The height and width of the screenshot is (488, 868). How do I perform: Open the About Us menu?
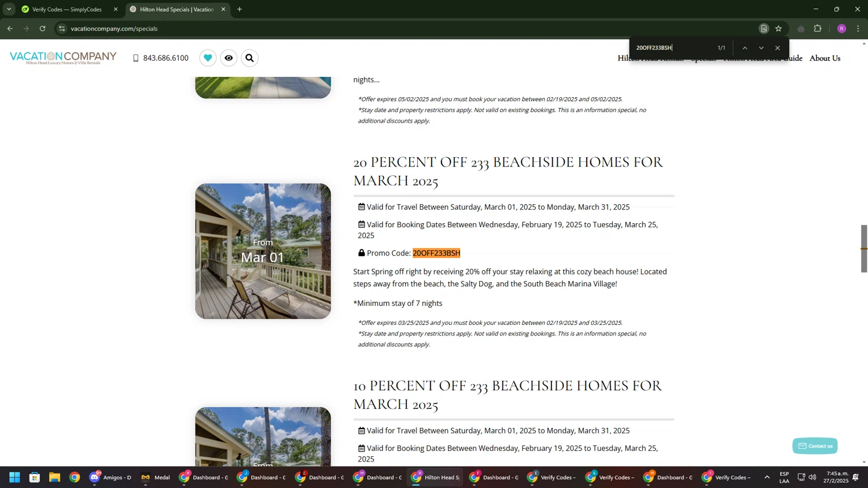pos(825,58)
